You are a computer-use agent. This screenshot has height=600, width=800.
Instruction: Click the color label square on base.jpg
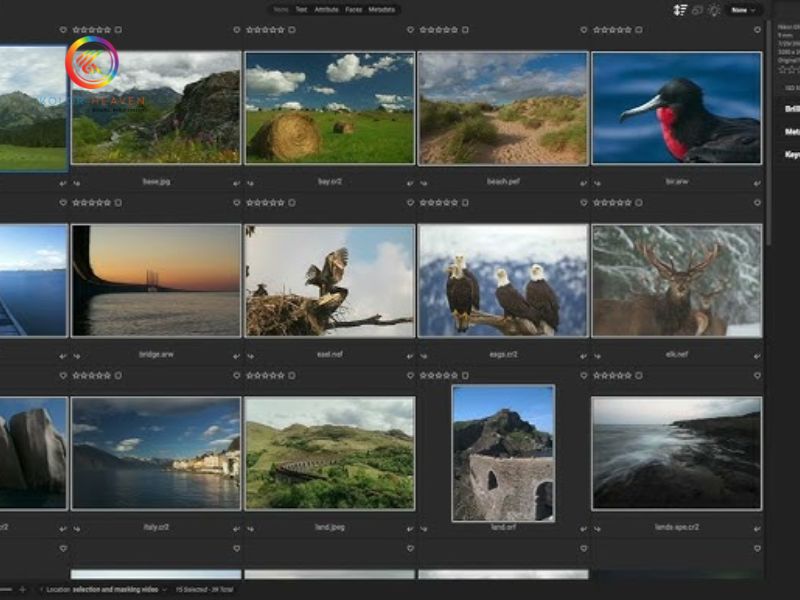tap(118, 30)
